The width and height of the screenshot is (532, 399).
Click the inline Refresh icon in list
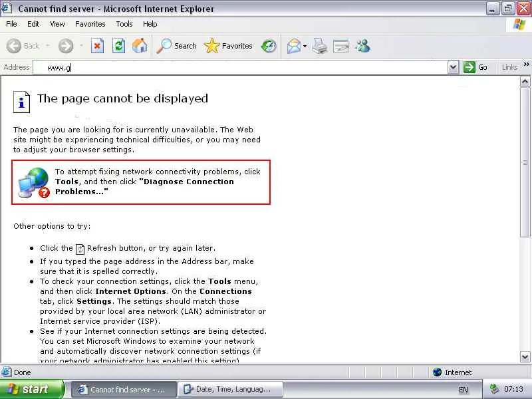point(80,249)
